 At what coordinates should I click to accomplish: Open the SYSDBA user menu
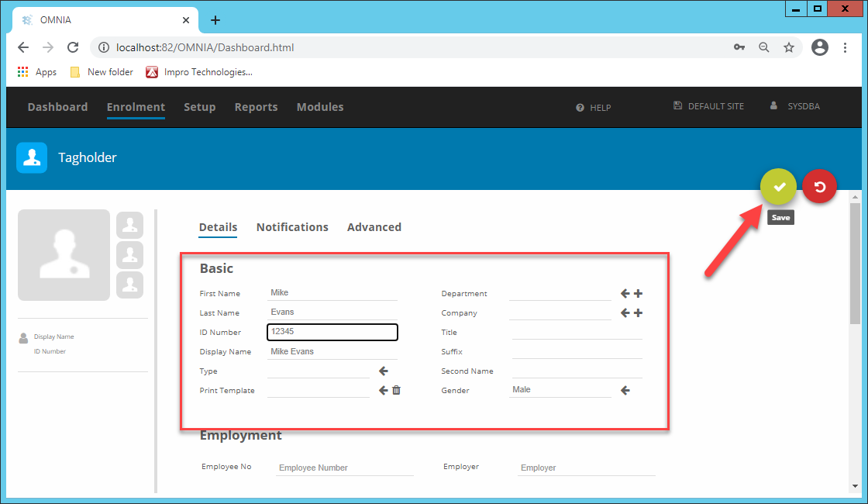point(795,105)
